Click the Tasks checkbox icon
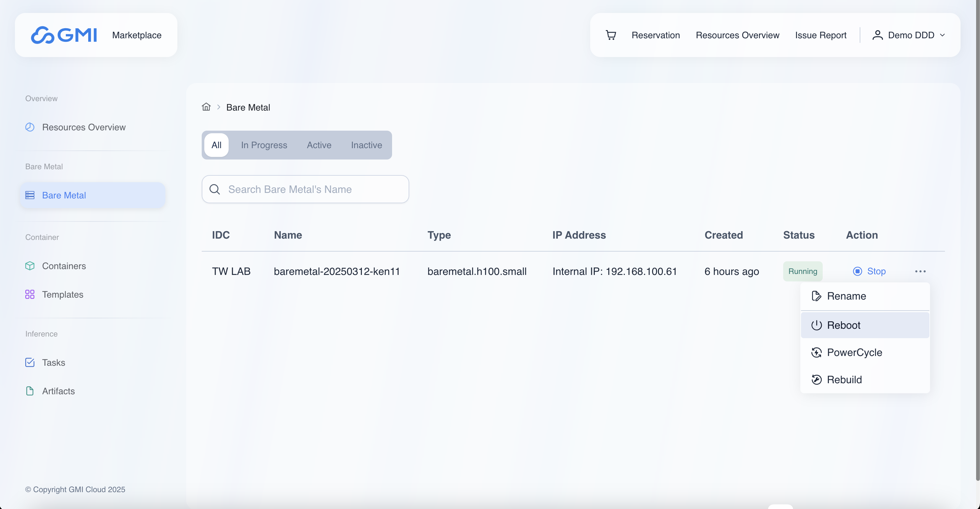 pyautogui.click(x=30, y=362)
